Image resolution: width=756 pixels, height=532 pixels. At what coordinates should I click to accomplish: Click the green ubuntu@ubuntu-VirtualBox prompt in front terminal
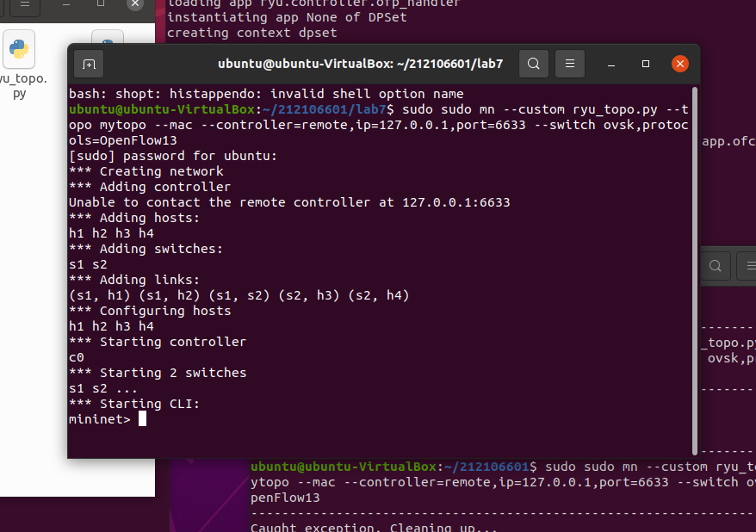pyautogui.click(x=162, y=109)
